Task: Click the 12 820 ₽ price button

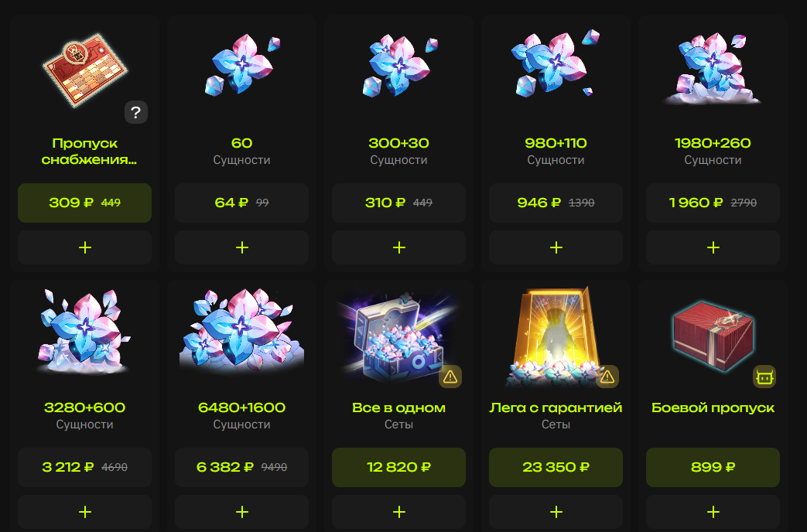Action: (398, 467)
